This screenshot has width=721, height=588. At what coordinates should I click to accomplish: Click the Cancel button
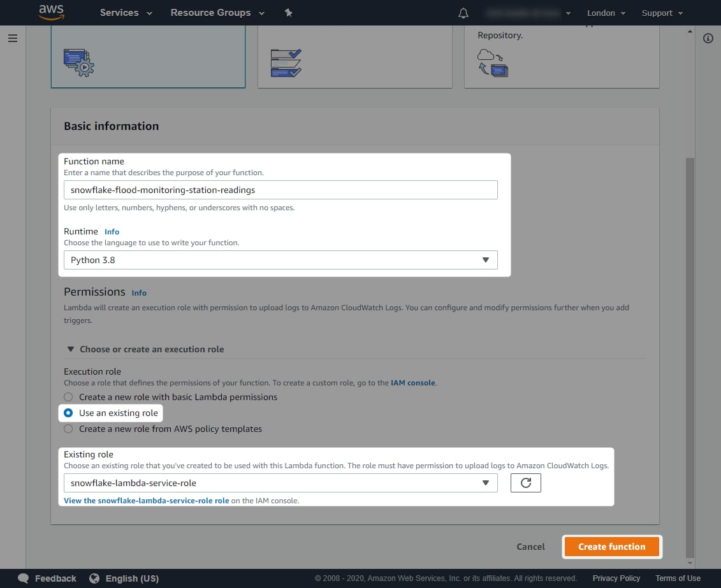pyautogui.click(x=530, y=547)
